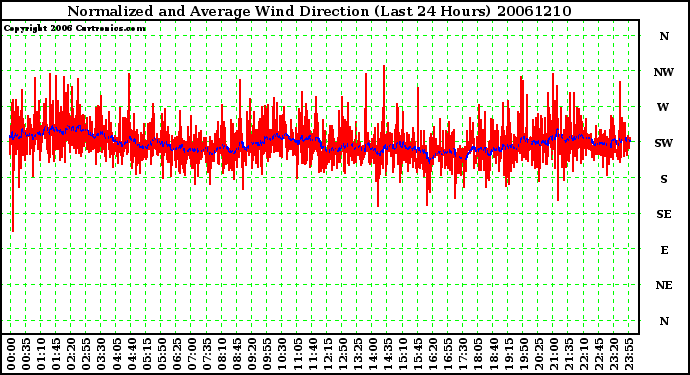Click the 00:00 time axis label
This screenshot has height=375, width=690.
tap(11, 354)
